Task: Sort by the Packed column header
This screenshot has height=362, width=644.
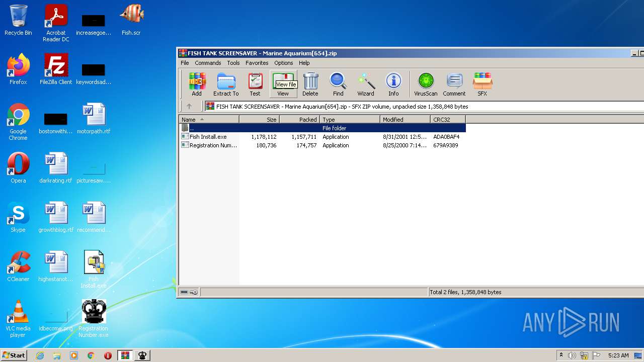Action: 300,120
